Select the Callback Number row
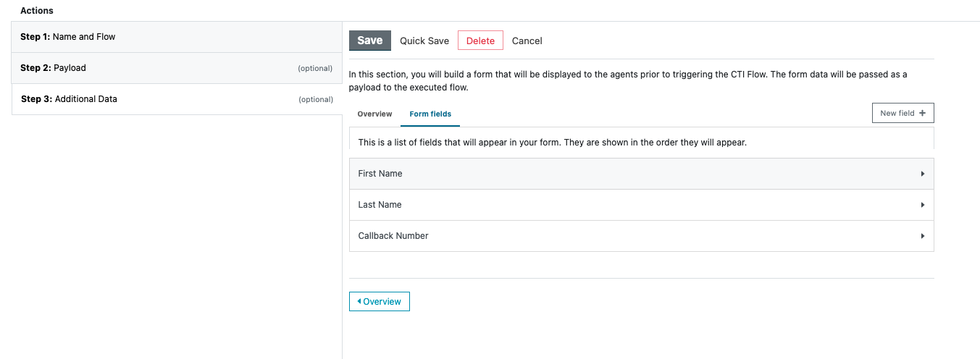This screenshot has height=359, width=980. point(642,236)
